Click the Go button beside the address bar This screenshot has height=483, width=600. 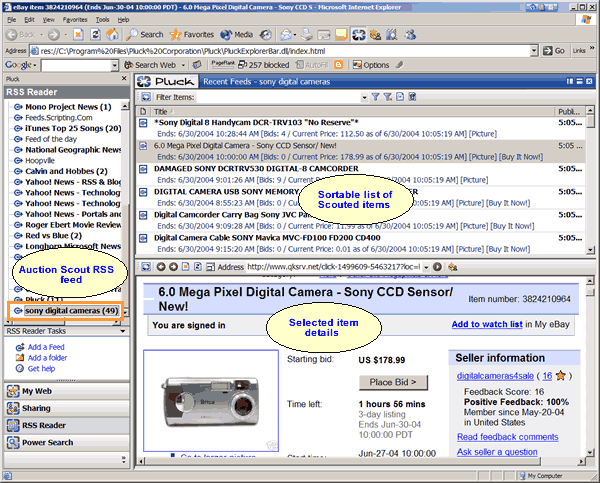tap(554, 51)
